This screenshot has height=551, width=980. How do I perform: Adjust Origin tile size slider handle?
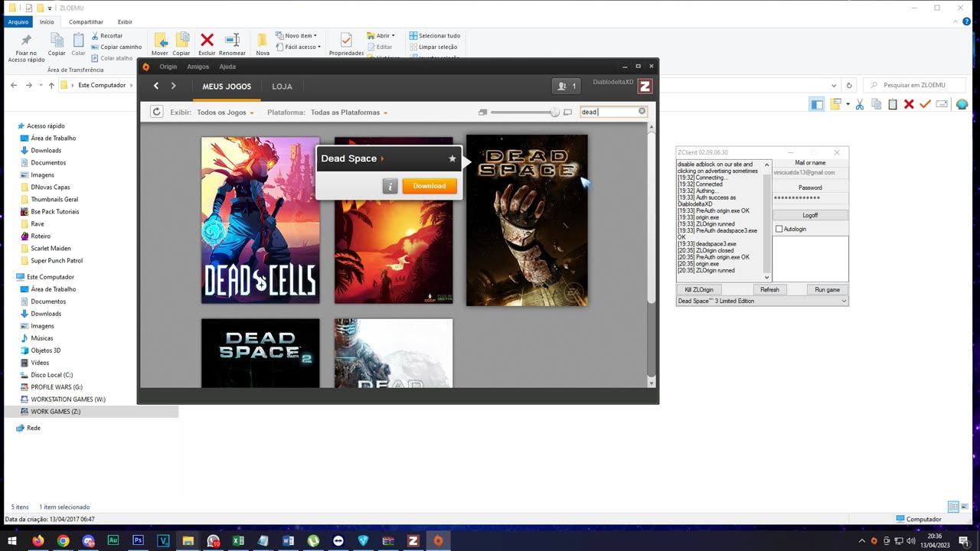[x=555, y=112]
